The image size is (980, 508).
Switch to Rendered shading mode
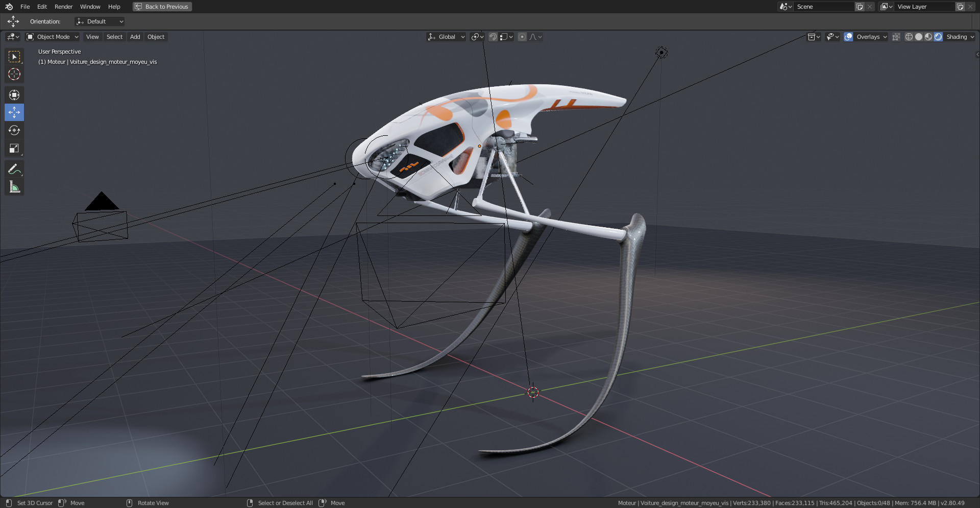938,37
